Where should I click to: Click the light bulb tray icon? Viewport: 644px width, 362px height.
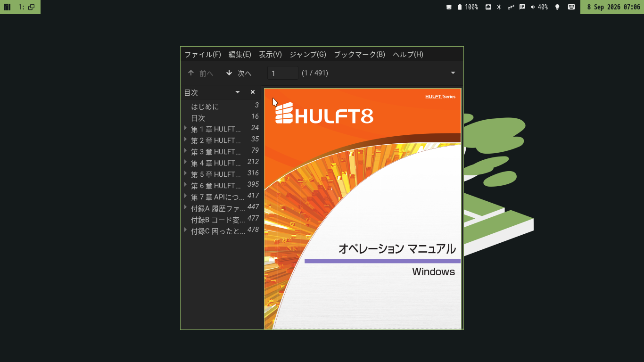pyautogui.click(x=557, y=7)
